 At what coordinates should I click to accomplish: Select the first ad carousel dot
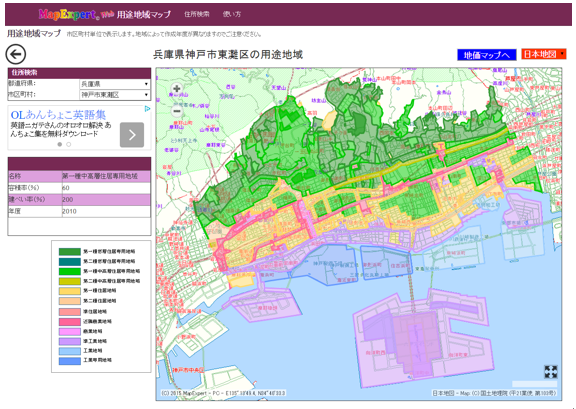(x=60, y=144)
